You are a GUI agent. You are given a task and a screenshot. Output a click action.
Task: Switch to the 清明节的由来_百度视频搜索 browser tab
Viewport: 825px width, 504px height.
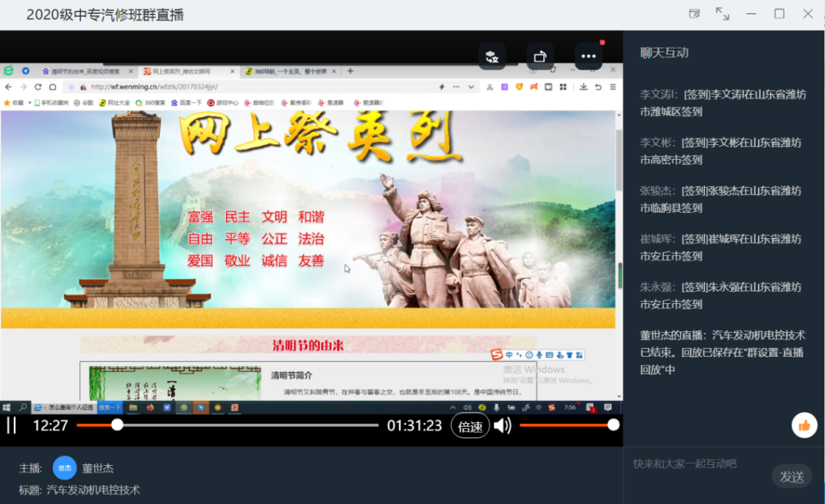[x=84, y=72]
